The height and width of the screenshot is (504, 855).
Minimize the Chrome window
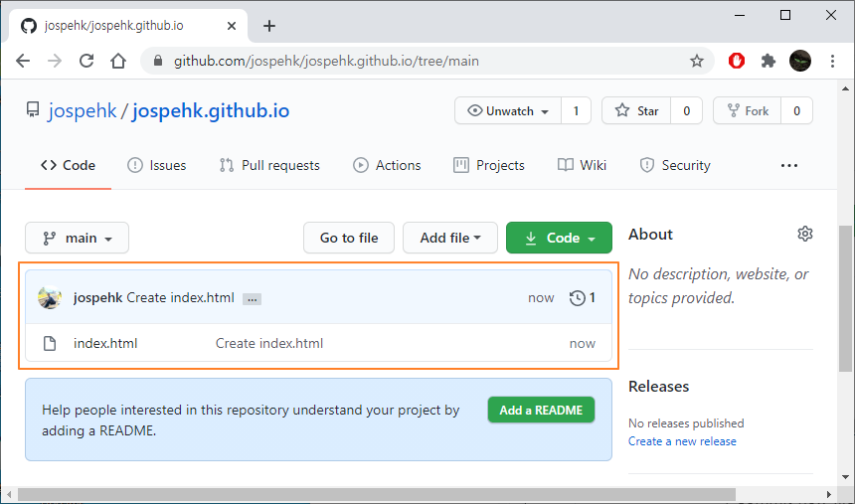(x=739, y=15)
